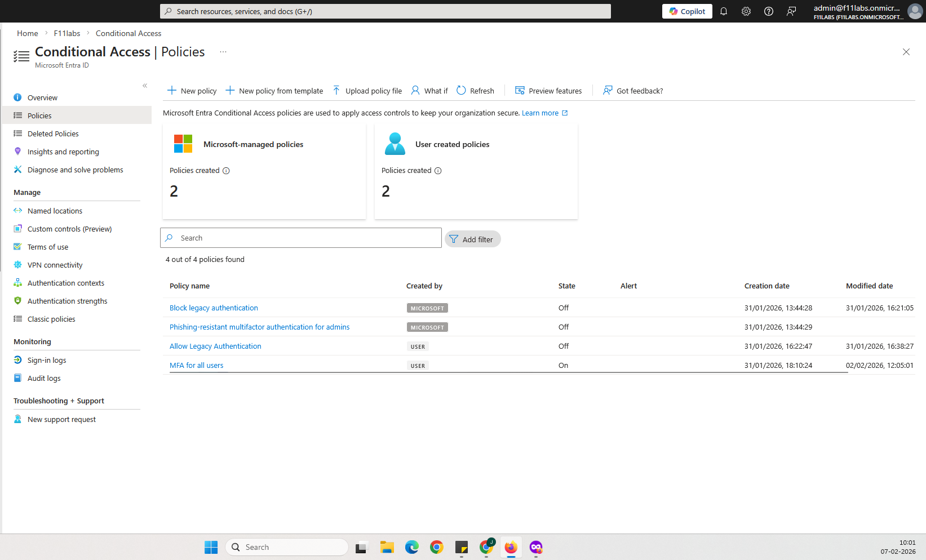Open the What if evaluation tool
Screen dimensions: 926x560
click(x=429, y=90)
